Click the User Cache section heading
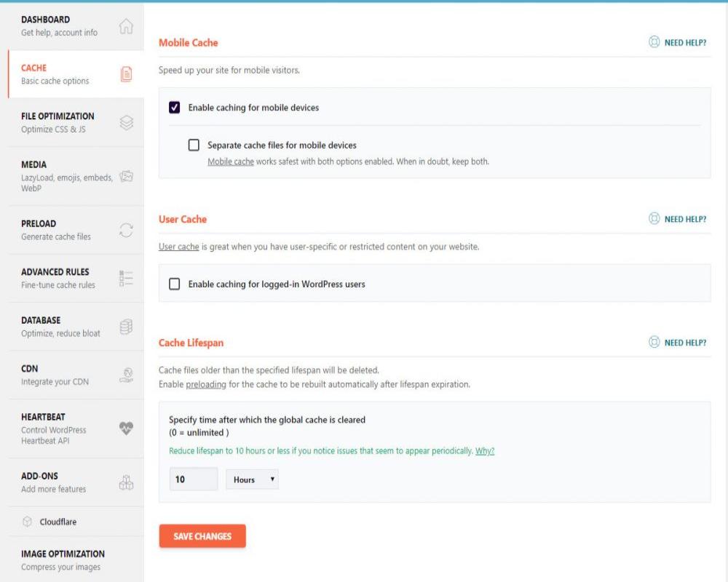 click(183, 219)
